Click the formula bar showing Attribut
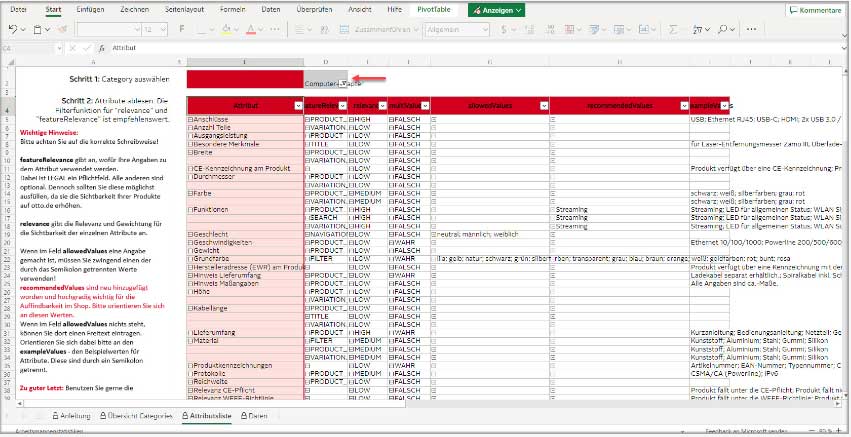This screenshot has height=437, width=851. click(x=472, y=48)
